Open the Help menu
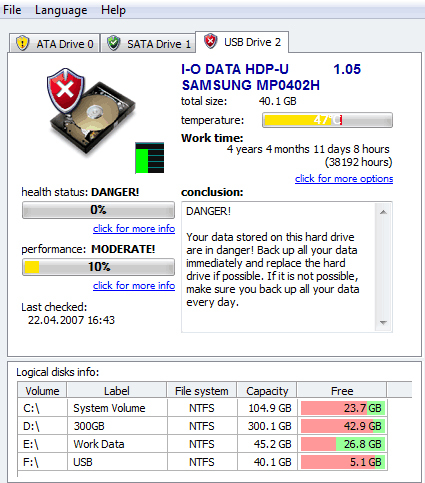This screenshot has width=425, height=483. click(x=113, y=10)
